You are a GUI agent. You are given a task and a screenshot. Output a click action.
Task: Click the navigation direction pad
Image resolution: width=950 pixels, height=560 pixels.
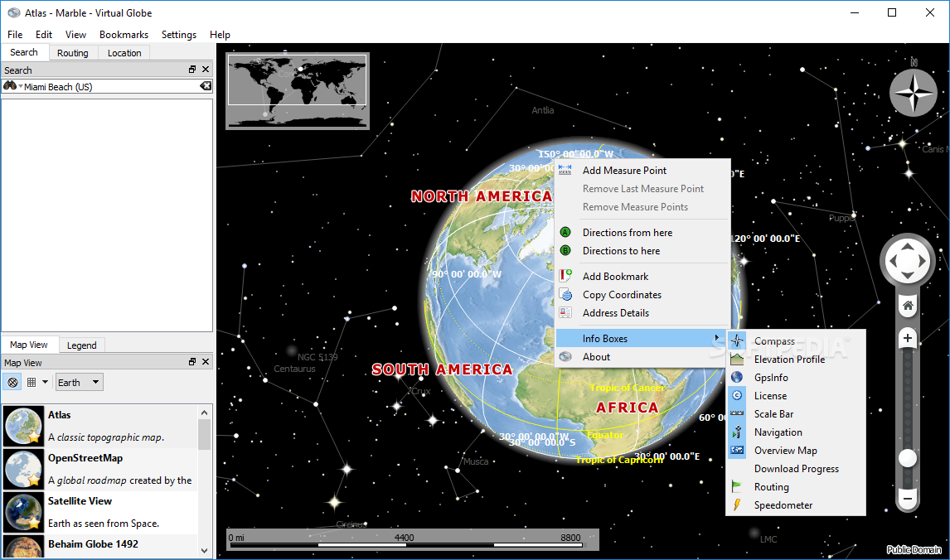point(908,260)
